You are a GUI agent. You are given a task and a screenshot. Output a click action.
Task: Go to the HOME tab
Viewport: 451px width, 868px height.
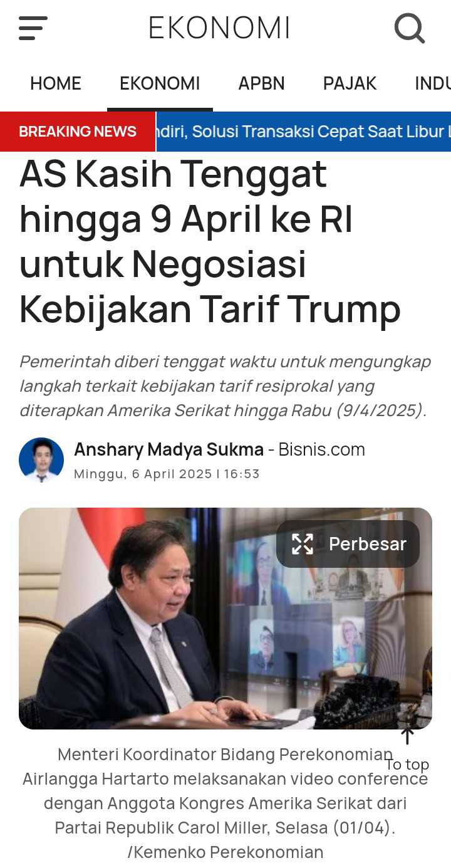(56, 83)
